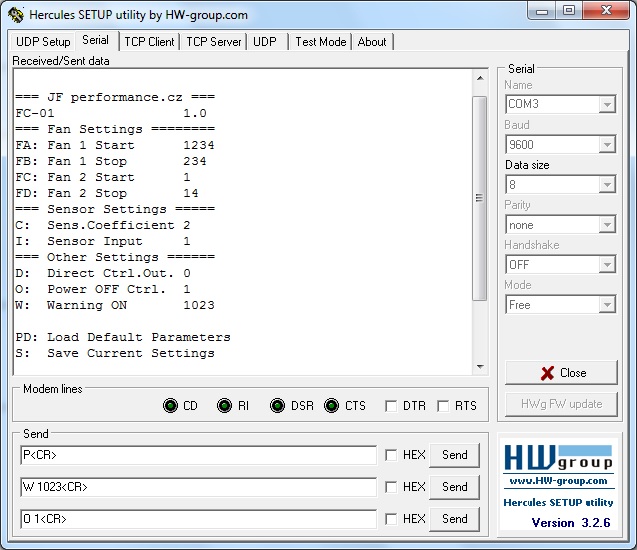637x550 pixels.
Task: Toggle the RTS modem line checkbox
Action: [443, 406]
